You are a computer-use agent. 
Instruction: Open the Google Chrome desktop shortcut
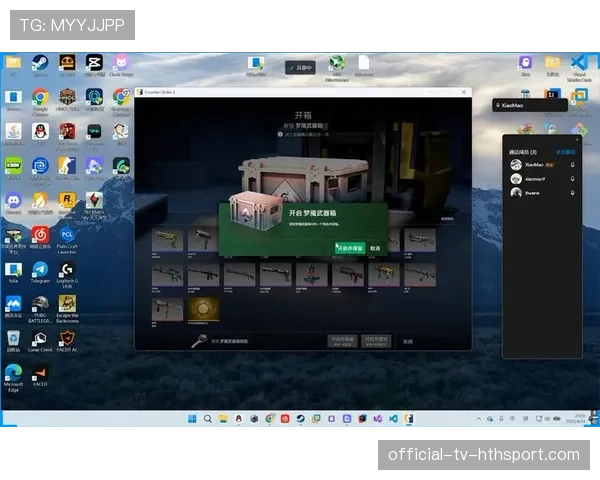pos(40,97)
